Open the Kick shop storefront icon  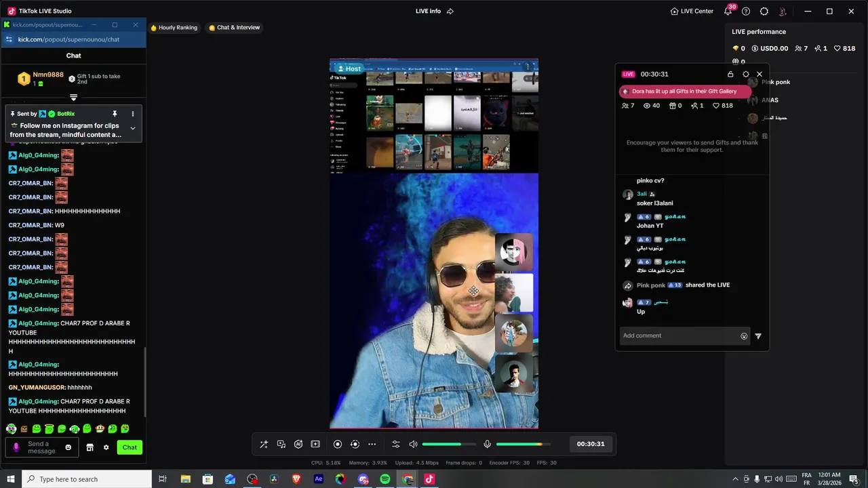(x=90, y=447)
